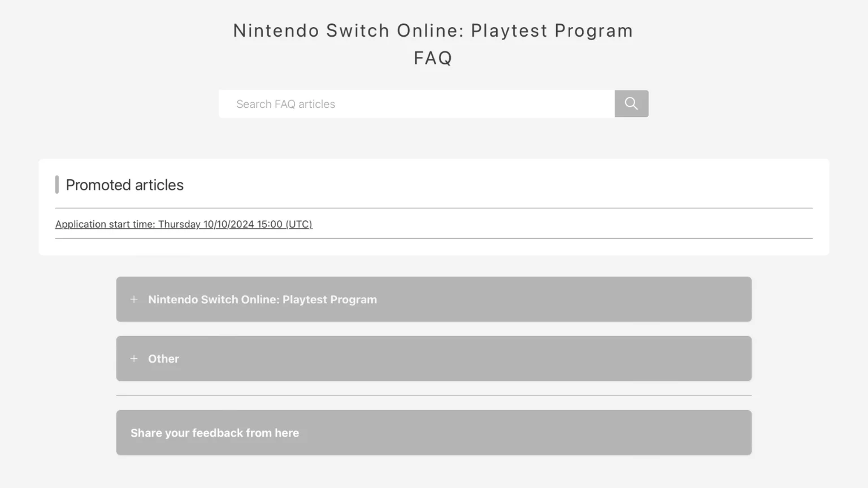868x488 pixels.
Task: Expand the Nintendo Switch Online: Playtest Program section
Action: coord(433,299)
